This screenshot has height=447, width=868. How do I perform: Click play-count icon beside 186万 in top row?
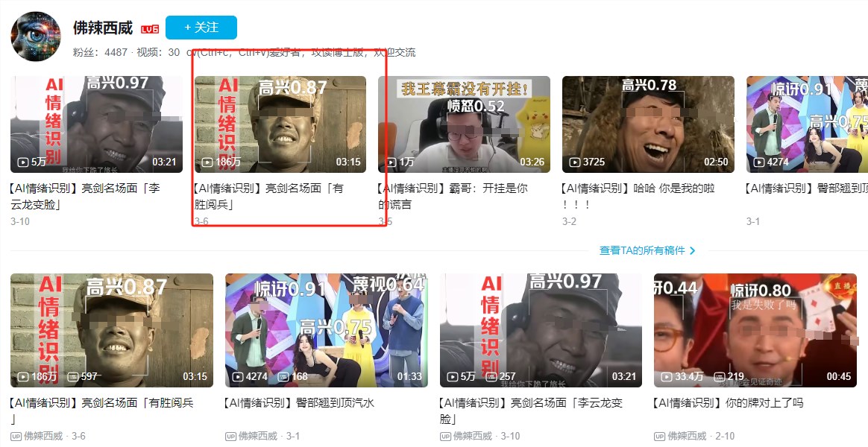207,162
